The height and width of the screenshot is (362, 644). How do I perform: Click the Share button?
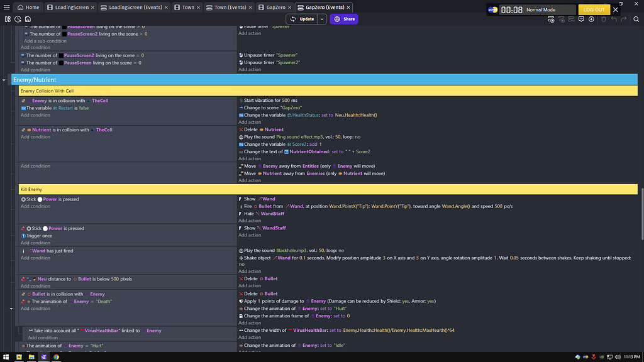click(343, 19)
